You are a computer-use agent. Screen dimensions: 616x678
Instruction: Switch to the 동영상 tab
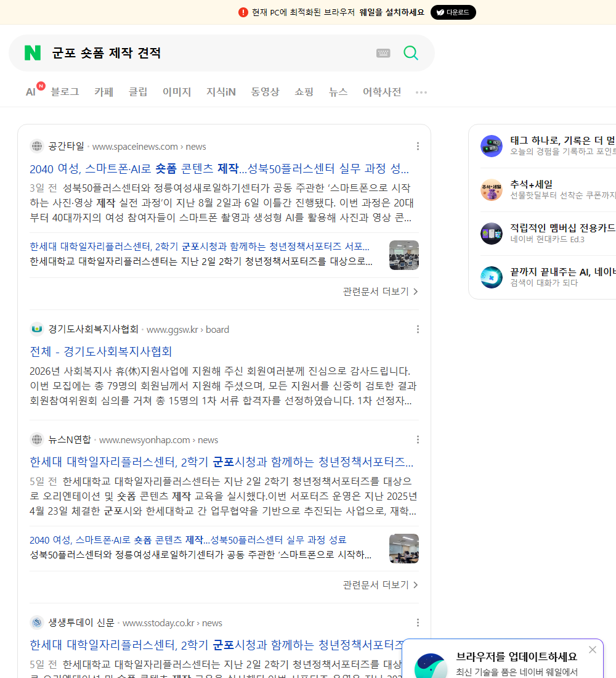click(x=265, y=92)
